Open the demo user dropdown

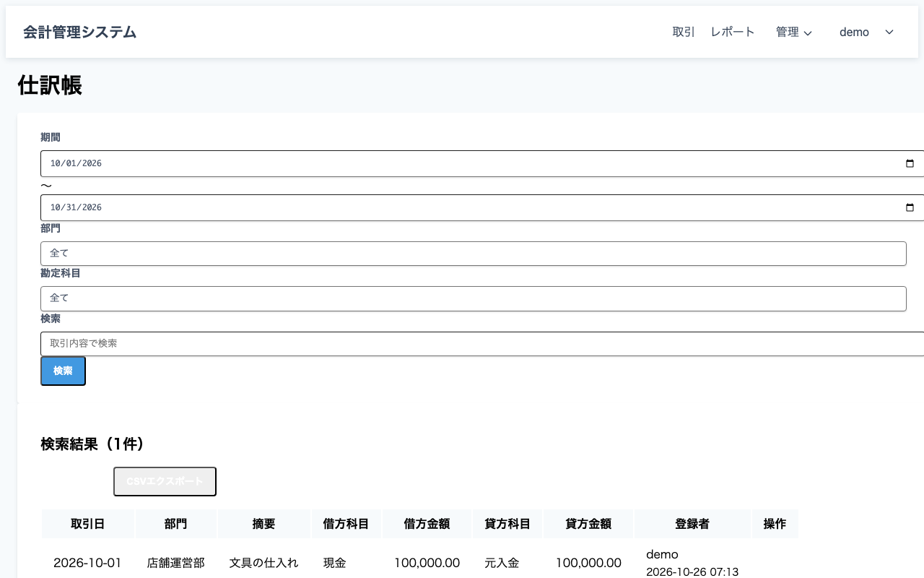tap(866, 33)
